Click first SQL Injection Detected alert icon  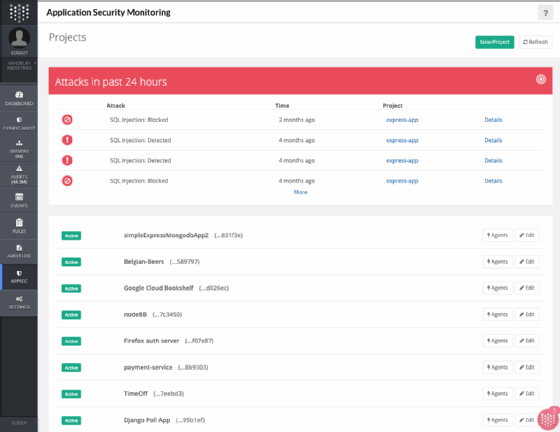point(67,140)
